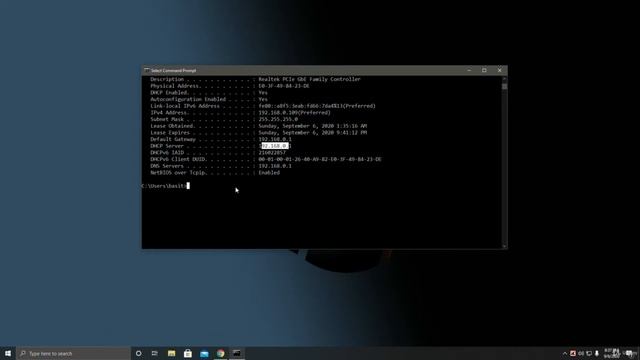Click the Physical Address MAC value
The width and height of the screenshot is (640, 360).
tap(284, 86)
